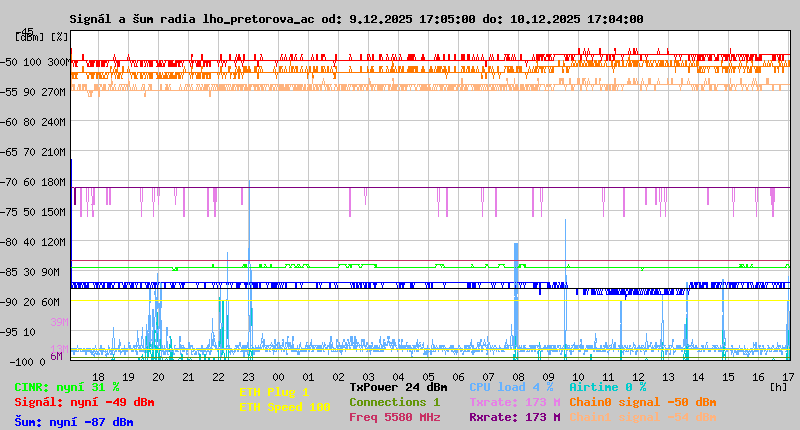This screenshot has width=800, height=430.
Task: Click the '-75' dBm y-axis label
Action: pos(9,212)
